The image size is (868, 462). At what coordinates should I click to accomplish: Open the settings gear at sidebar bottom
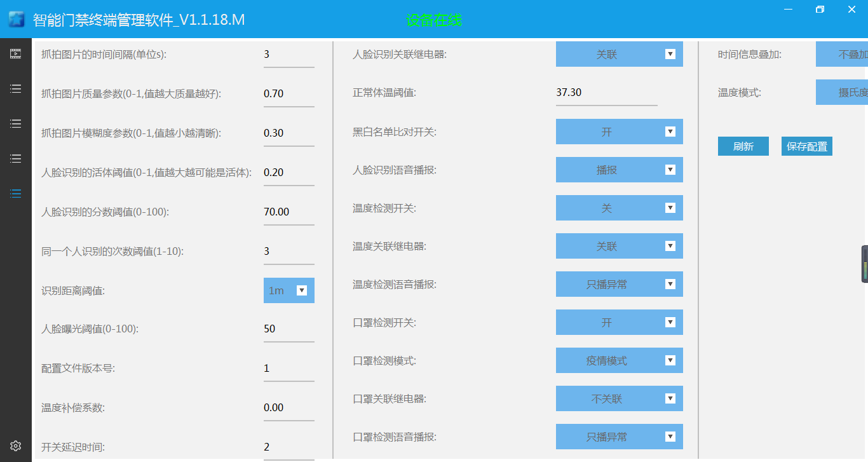click(16, 445)
